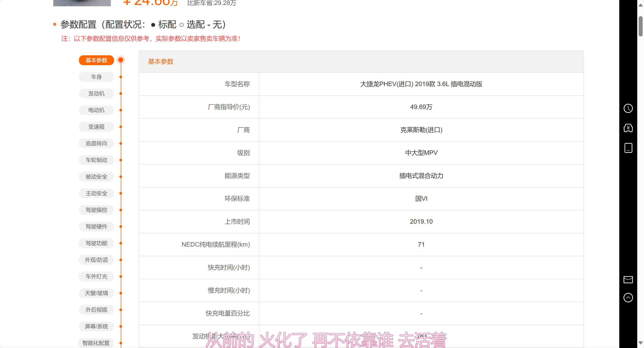Click the 厂商指导价(元) row label

228,107
